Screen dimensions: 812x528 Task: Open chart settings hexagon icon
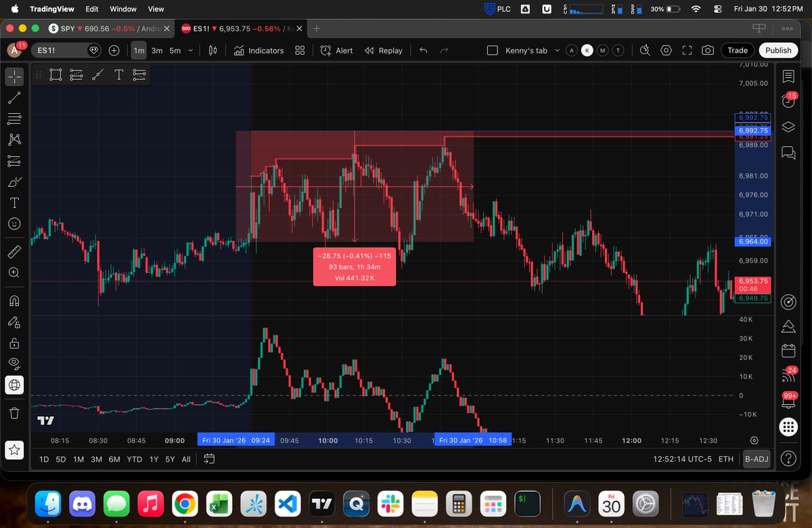(x=667, y=50)
